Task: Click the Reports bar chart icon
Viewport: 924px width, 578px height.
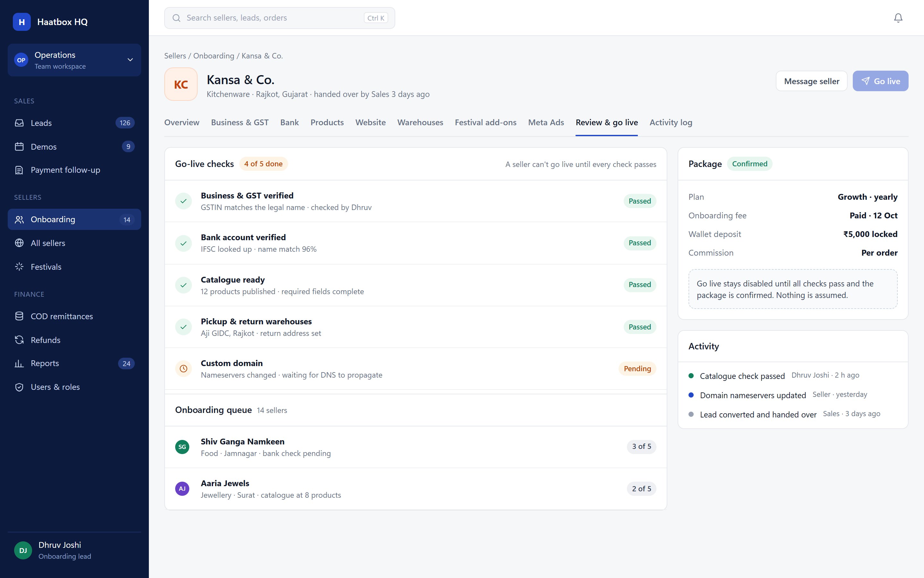Action: click(19, 363)
